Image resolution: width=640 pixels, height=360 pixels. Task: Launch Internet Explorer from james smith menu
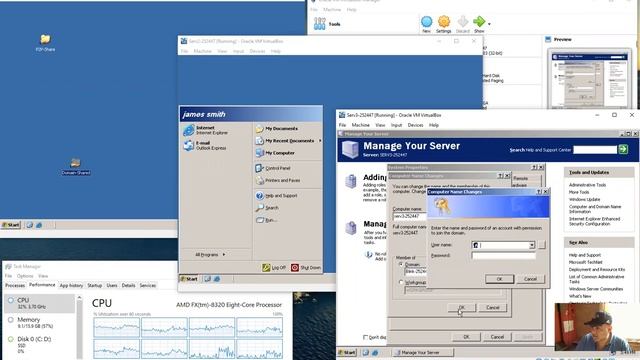[x=206, y=130]
